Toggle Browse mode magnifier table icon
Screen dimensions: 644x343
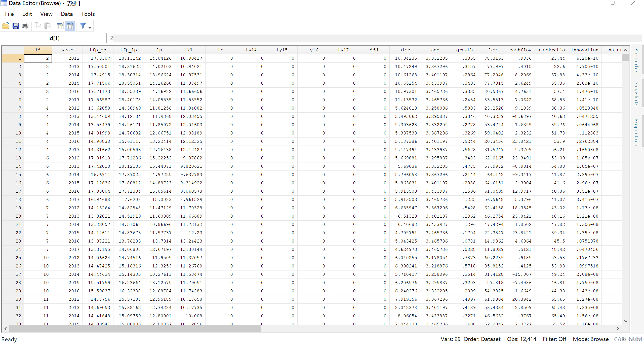click(x=70, y=26)
